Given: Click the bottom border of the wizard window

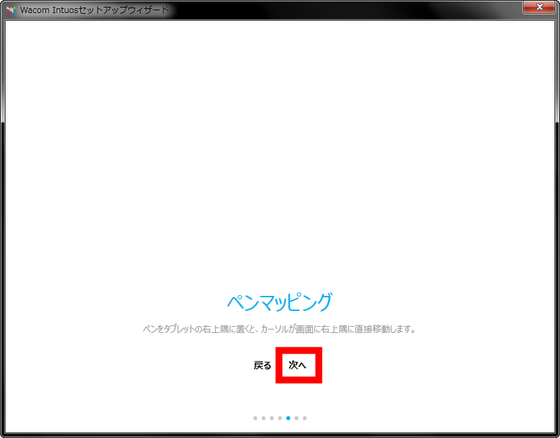Looking at the screenshot, I should [x=280, y=434].
